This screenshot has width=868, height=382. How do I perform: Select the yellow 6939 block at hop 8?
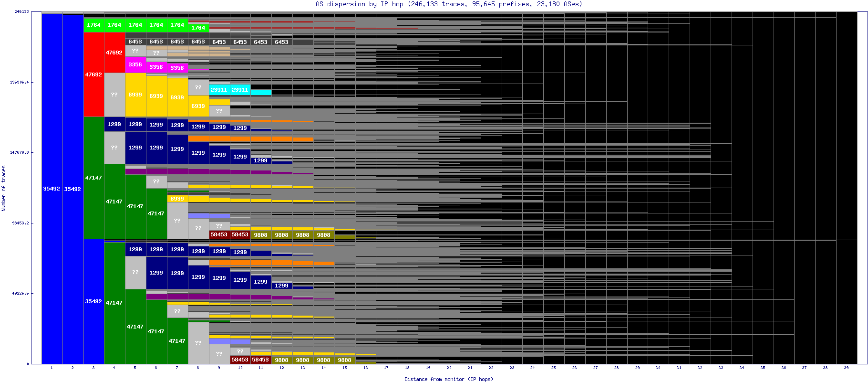pos(198,106)
